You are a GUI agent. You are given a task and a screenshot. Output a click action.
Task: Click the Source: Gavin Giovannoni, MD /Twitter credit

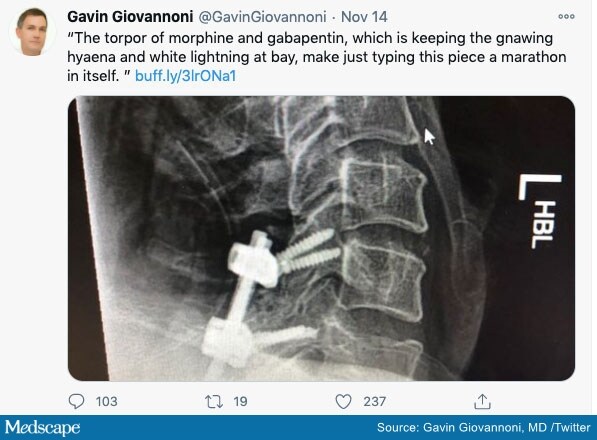[x=484, y=427]
